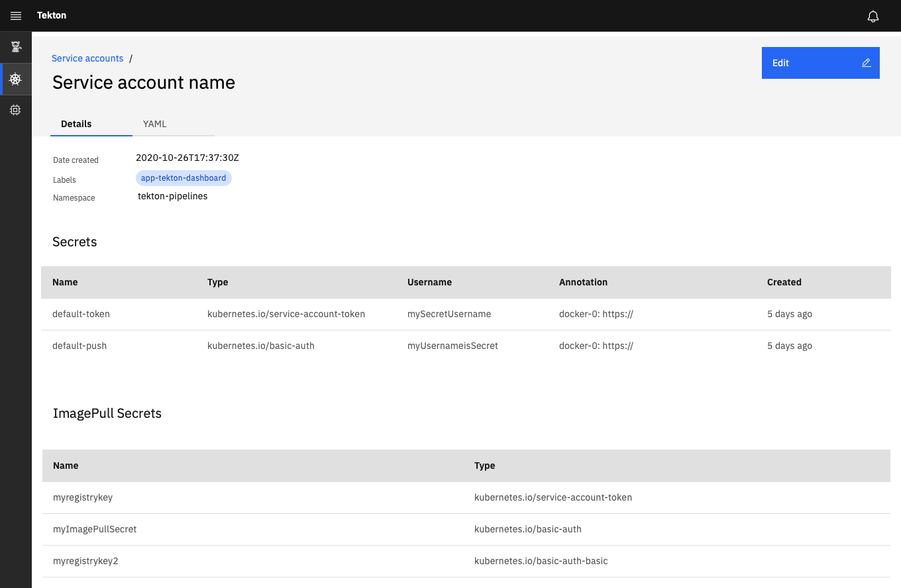Select the Details tab
The image size is (901, 588).
pyautogui.click(x=76, y=124)
